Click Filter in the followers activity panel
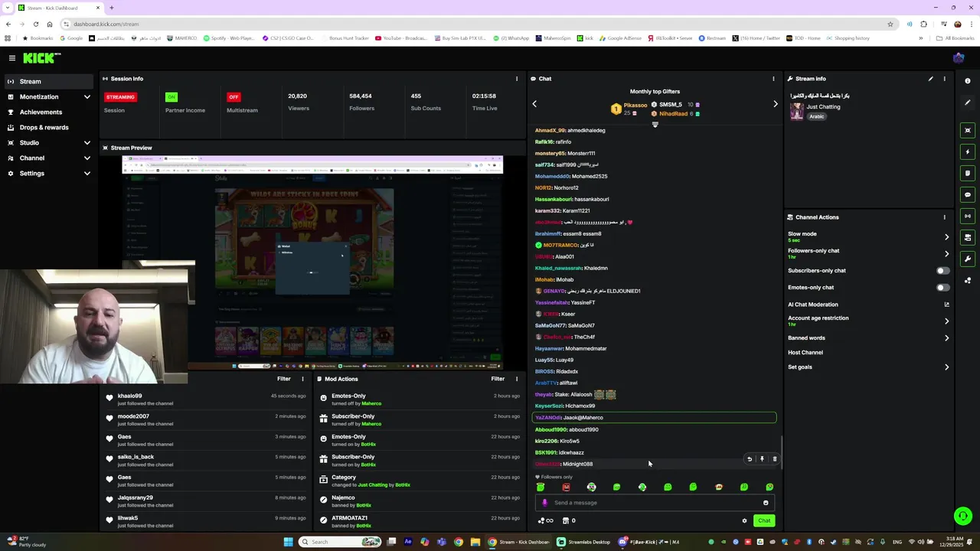 click(284, 379)
